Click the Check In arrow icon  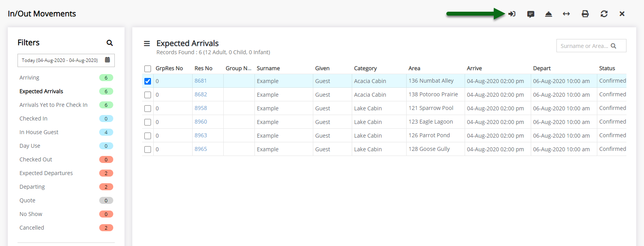[512, 14]
